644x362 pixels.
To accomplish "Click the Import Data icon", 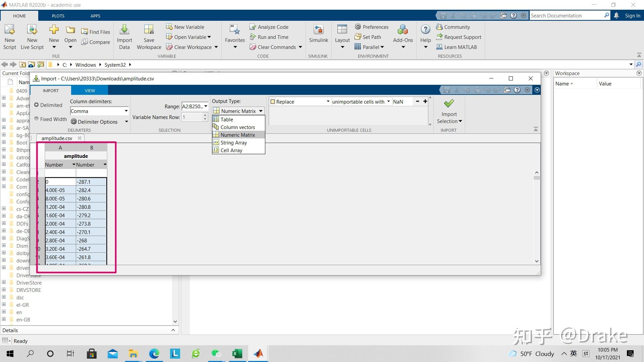I will [x=124, y=30].
